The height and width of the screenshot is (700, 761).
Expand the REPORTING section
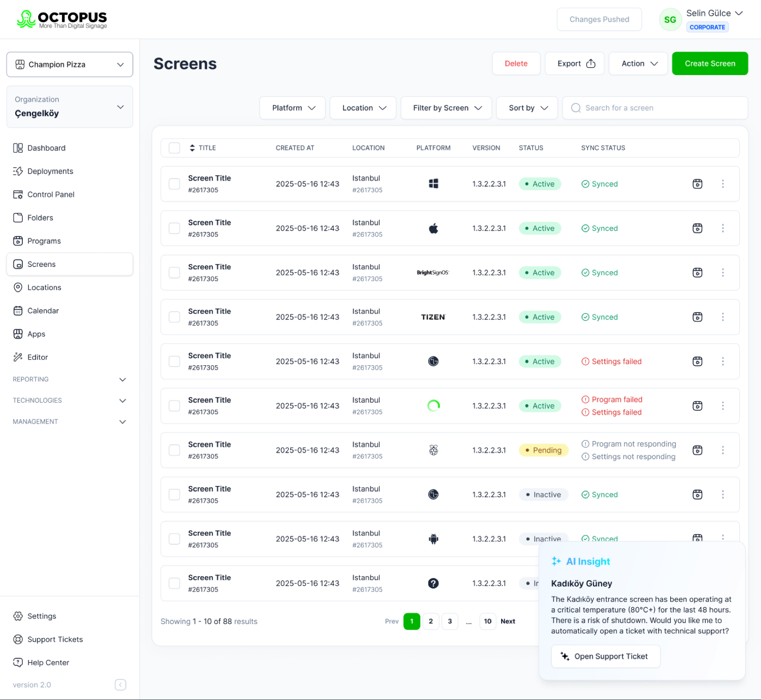click(x=70, y=379)
